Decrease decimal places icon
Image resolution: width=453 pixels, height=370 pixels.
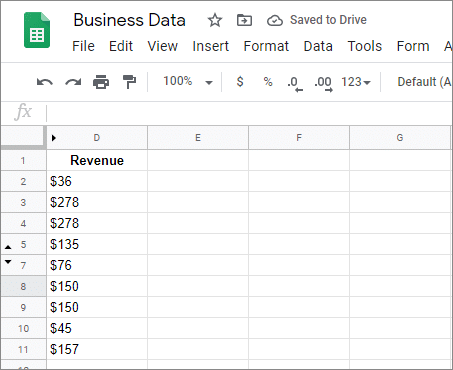click(295, 83)
